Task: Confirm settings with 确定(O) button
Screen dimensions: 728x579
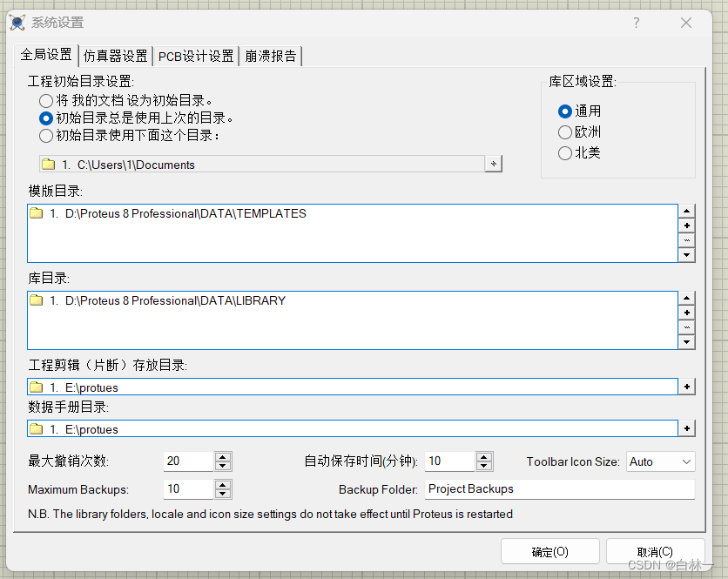Action: [550, 552]
